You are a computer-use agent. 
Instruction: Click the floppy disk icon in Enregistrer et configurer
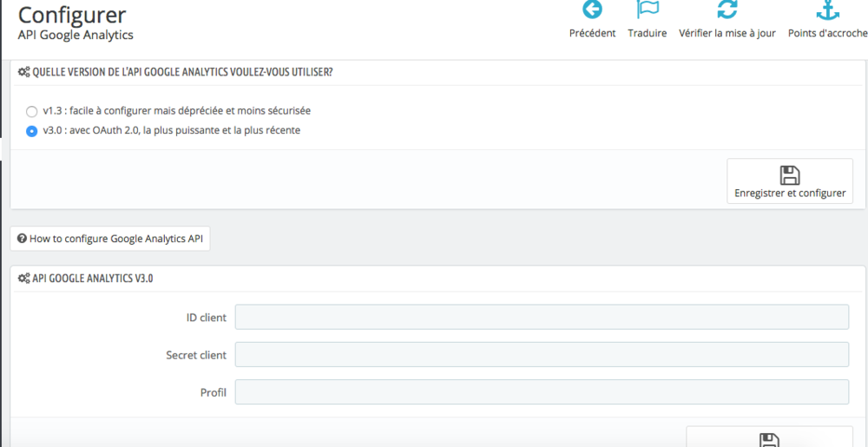pos(789,174)
